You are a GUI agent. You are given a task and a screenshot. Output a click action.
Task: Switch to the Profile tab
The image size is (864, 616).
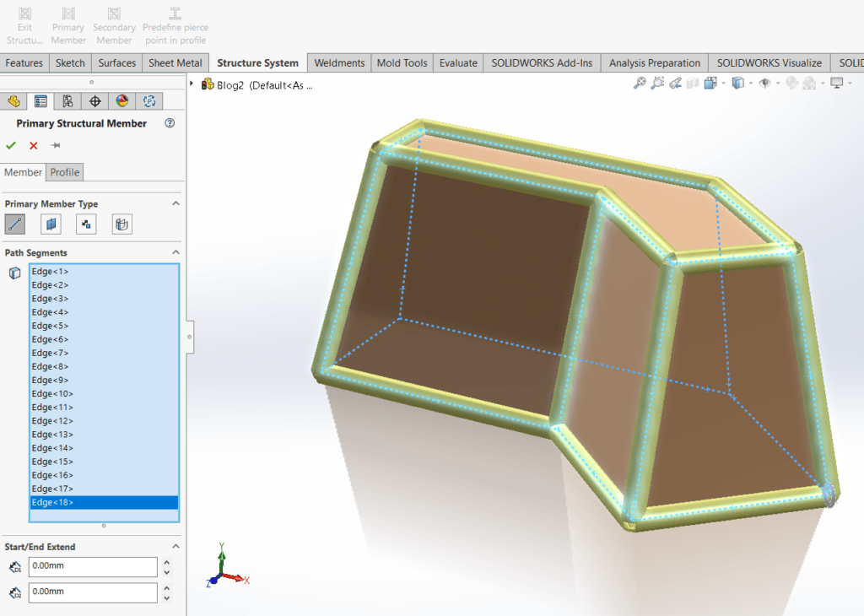[65, 172]
